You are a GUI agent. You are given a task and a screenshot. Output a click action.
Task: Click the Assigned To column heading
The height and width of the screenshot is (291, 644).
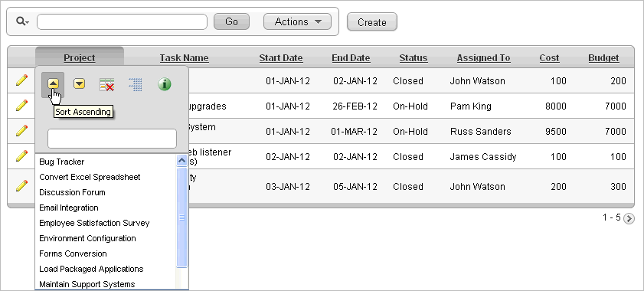[x=483, y=58]
